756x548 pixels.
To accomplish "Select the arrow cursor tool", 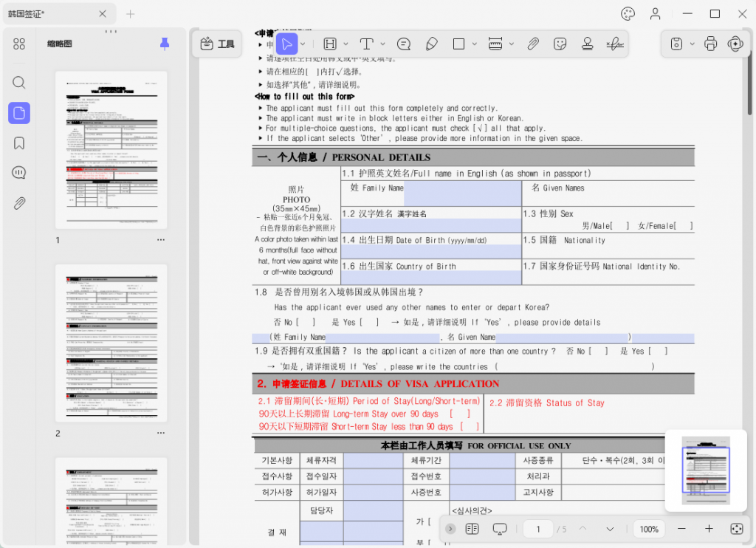I will [287, 44].
